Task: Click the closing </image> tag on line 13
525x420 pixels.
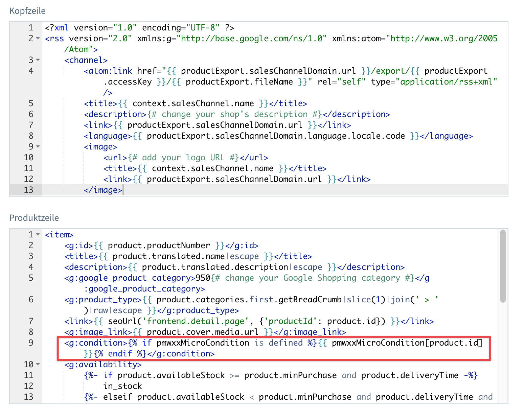Action: 103,190
